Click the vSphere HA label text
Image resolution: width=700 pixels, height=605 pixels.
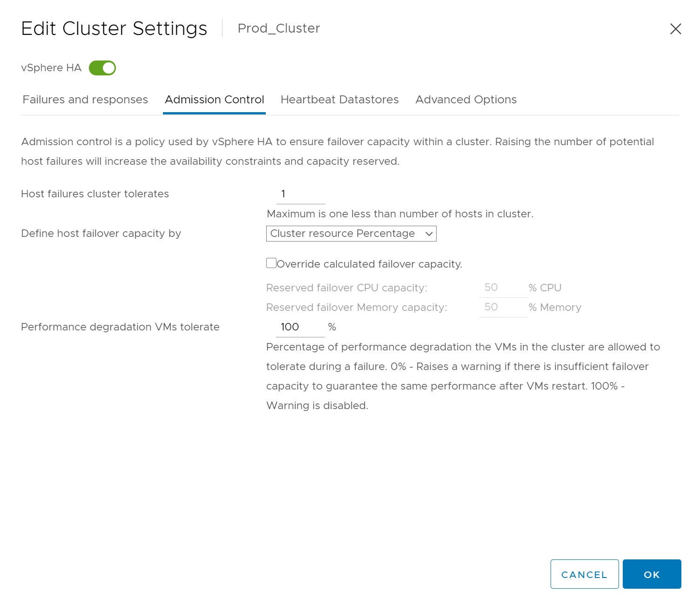click(51, 68)
